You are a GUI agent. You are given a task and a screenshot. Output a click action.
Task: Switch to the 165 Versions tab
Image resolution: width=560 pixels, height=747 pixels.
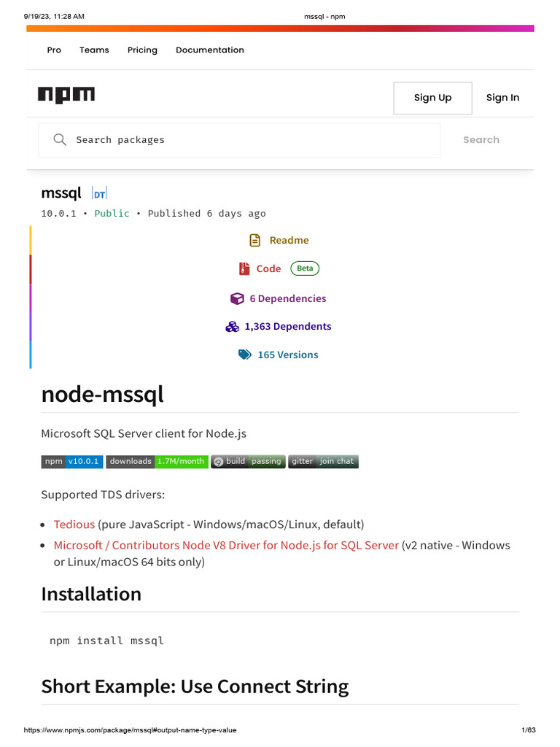287,355
